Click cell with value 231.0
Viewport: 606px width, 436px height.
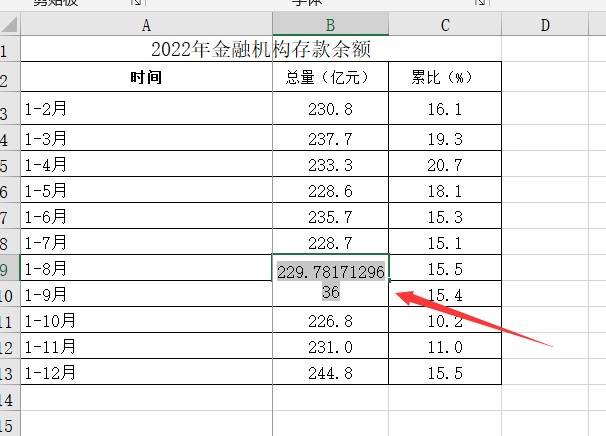coord(330,346)
